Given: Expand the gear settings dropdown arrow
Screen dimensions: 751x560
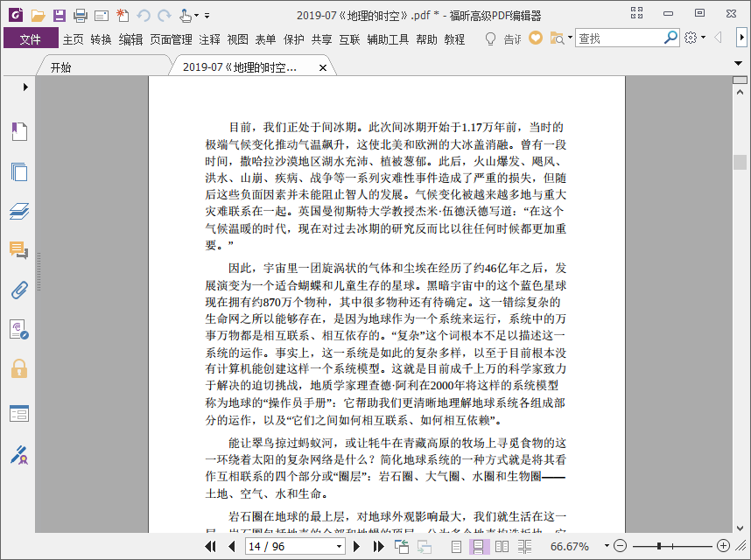Looking at the screenshot, I should pyautogui.click(x=703, y=38).
